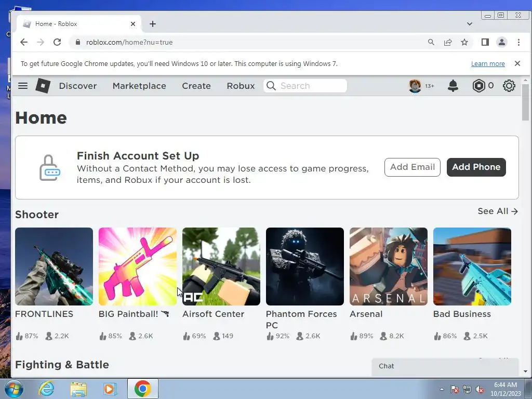532x399 pixels.
Task: Open the Roblox settings gear
Action: tap(509, 86)
